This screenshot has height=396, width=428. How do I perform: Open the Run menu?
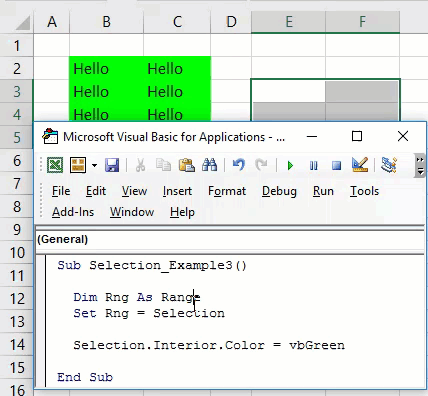[x=323, y=191]
